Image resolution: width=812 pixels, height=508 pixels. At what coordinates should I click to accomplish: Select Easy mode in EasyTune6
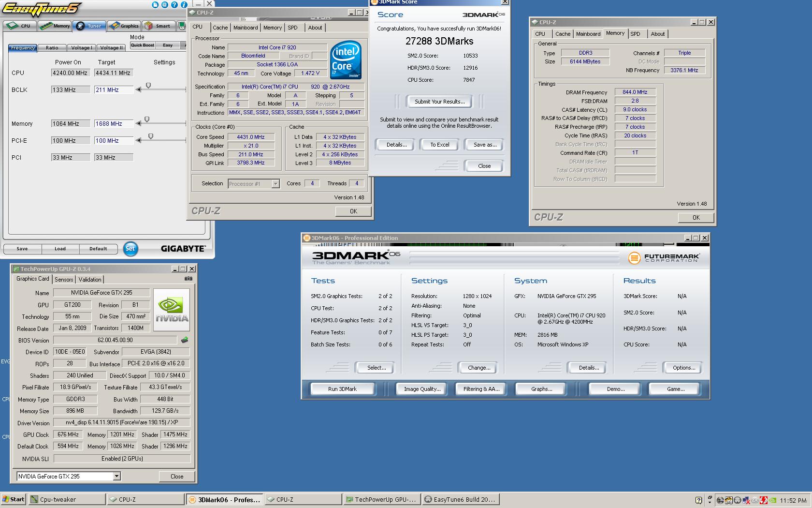pyautogui.click(x=168, y=45)
